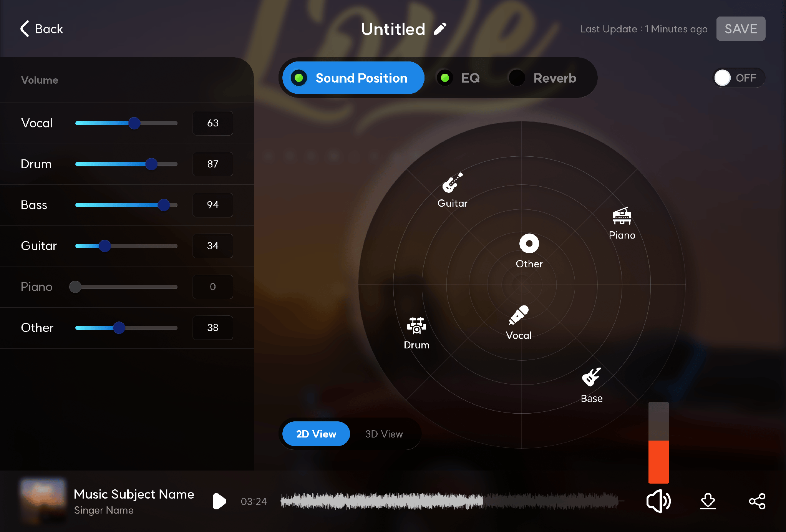Click the Guitar volume value field 34
The height and width of the screenshot is (532, 786).
click(212, 246)
